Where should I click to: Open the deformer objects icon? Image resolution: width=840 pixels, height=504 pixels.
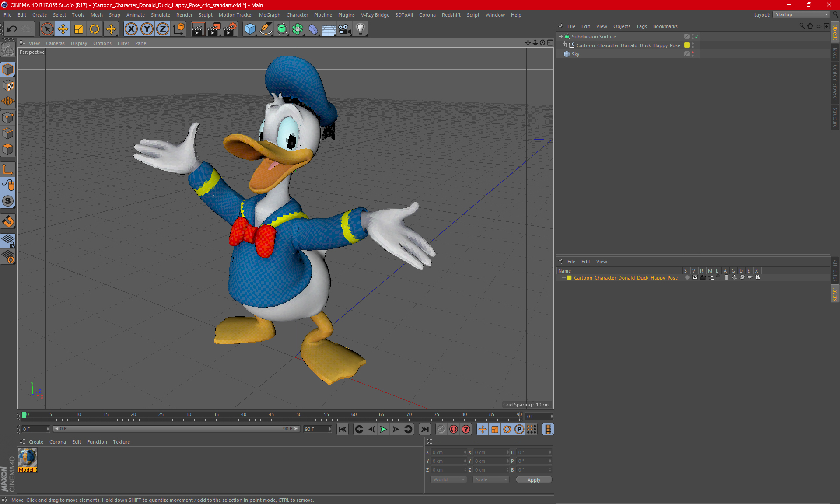(x=313, y=29)
